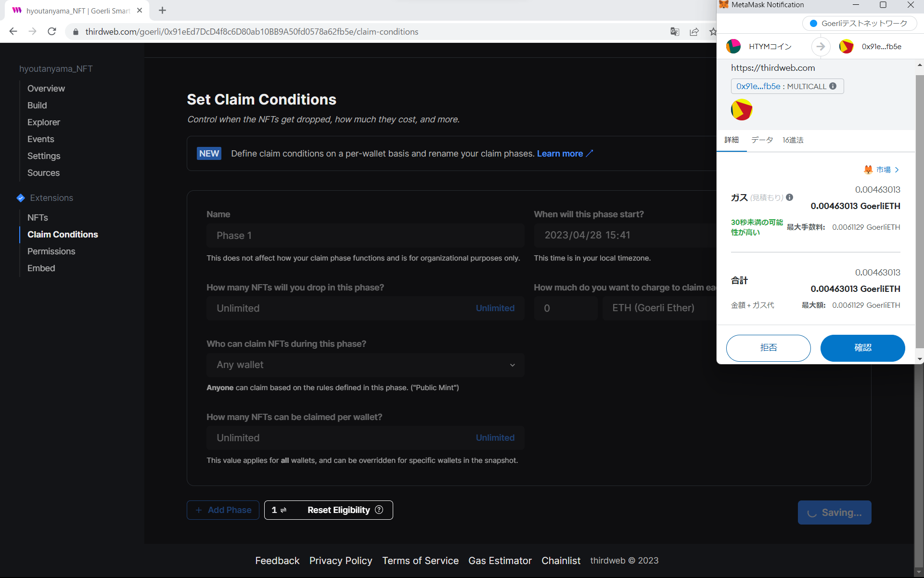The height and width of the screenshot is (578, 924).
Task: Open a new browser tab
Action: (x=162, y=11)
